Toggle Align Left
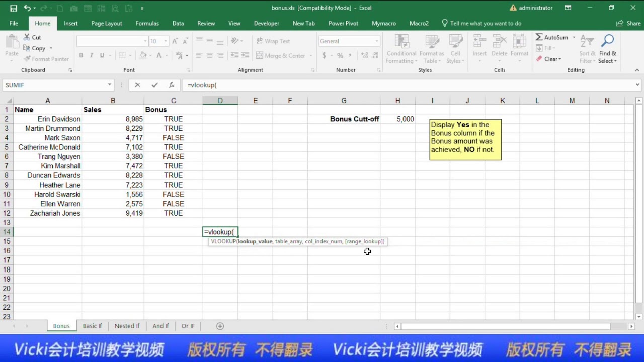Image resolution: width=644 pixels, height=362 pixels. coord(199,55)
